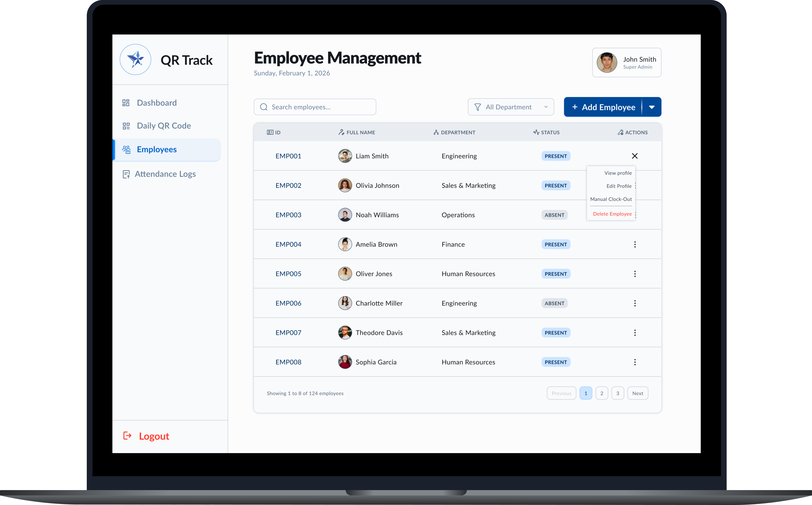Screen dimensions: 812x505
Task: Select Delete Employee from the menu
Action: [x=612, y=214]
